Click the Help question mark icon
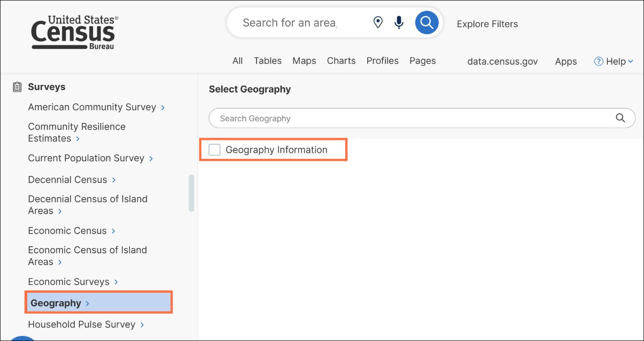Viewport: 644px width, 341px height. point(599,61)
